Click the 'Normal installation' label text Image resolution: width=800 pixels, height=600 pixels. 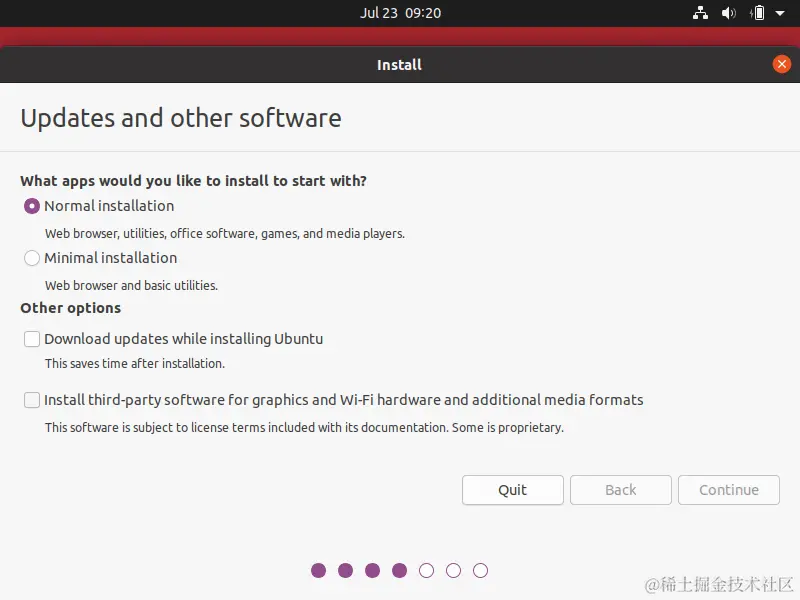[x=109, y=206]
